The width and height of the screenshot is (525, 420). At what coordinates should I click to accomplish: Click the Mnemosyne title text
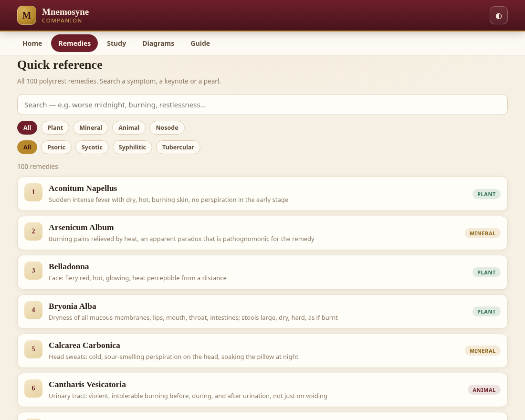pos(65,12)
